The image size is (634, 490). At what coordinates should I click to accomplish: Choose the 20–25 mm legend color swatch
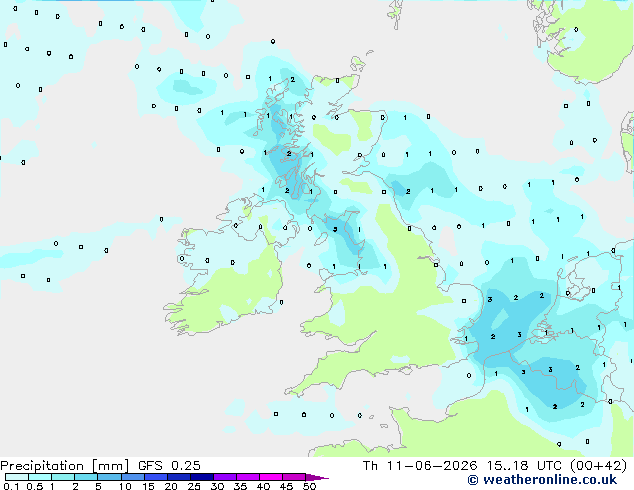179,477
